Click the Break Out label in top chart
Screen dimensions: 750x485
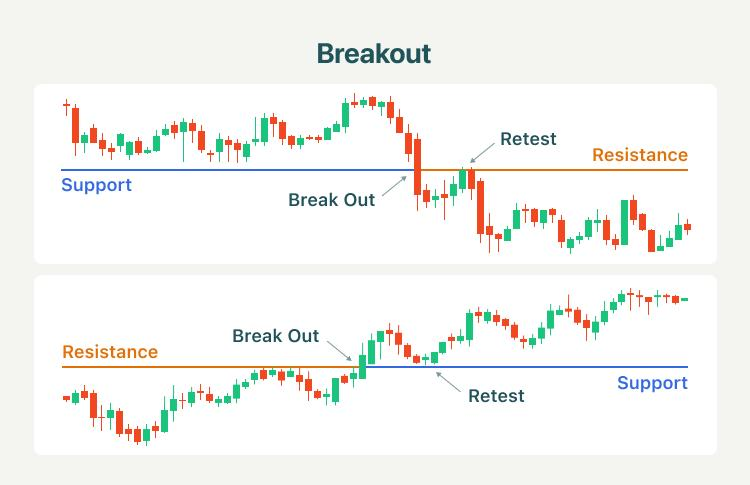pyautogui.click(x=331, y=200)
